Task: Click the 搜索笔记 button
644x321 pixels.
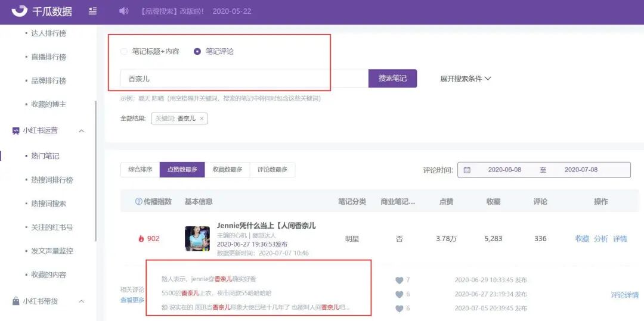Action: pos(392,78)
